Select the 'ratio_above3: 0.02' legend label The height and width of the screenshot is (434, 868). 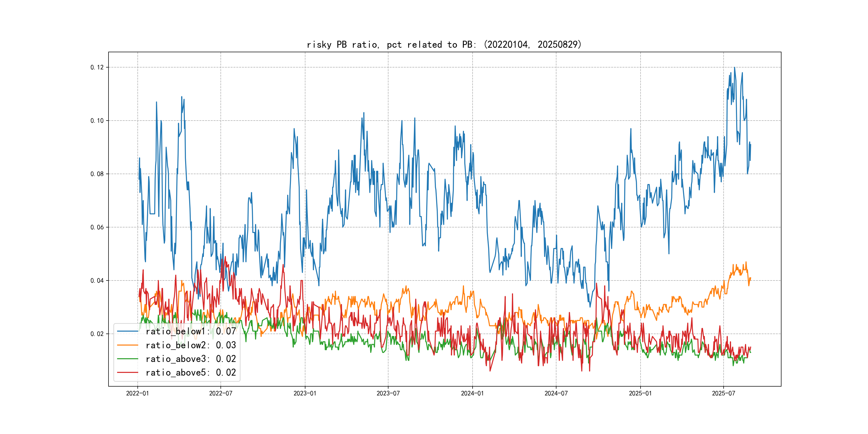(x=191, y=359)
